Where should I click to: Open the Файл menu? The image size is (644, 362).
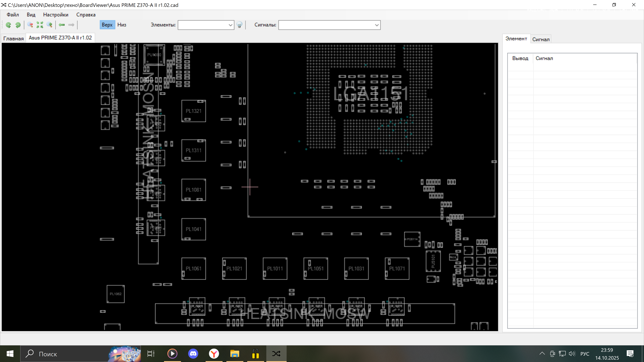(x=13, y=14)
